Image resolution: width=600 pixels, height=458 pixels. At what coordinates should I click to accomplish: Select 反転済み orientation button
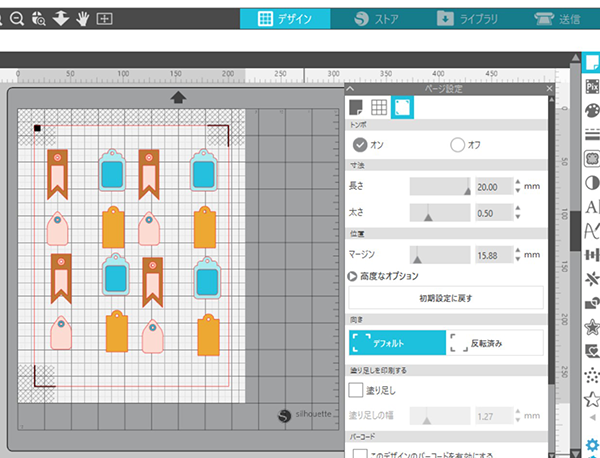click(x=495, y=343)
